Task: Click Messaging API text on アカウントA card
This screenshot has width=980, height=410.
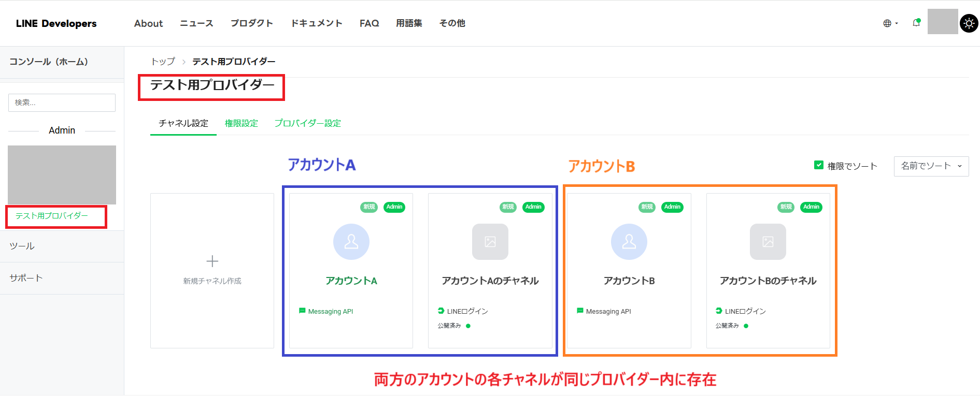Action: pyautogui.click(x=331, y=312)
